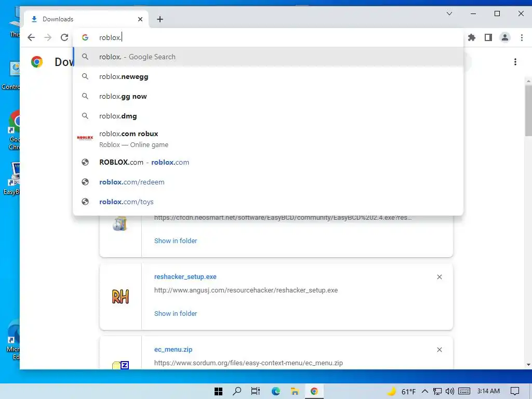Image resolution: width=532 pixels, height=399 pixels.
Task: Choose 'roblox.com robux' Online game suggestion
Action: point(268,139)
